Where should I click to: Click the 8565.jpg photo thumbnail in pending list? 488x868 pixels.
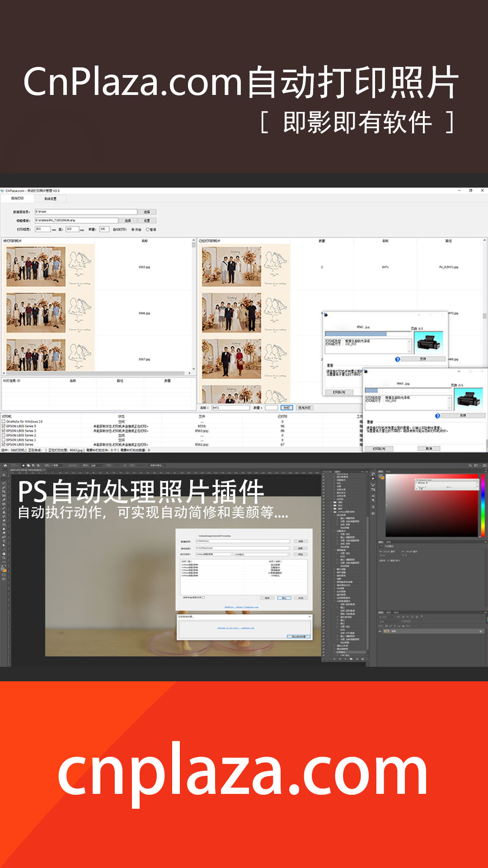click(x=36, y=267)
